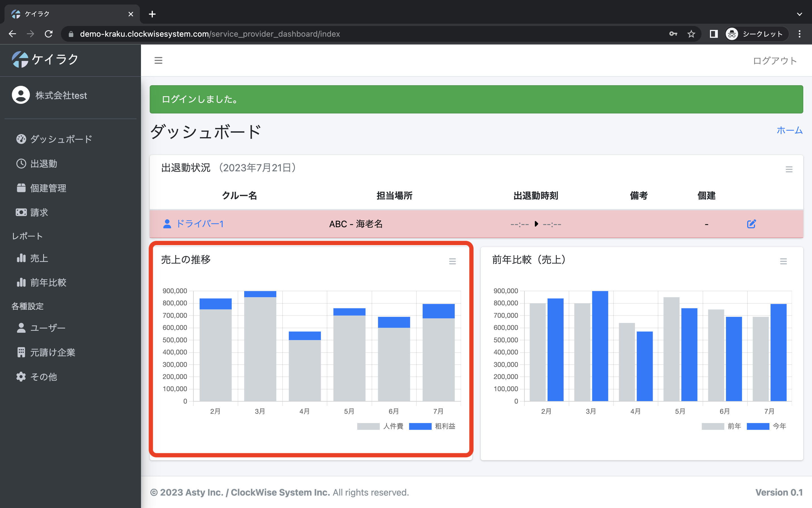Click the ABC - 海老名 location cell
This screenshot has height=508, width=812.
pyautogui.click(x=356, y=224)
